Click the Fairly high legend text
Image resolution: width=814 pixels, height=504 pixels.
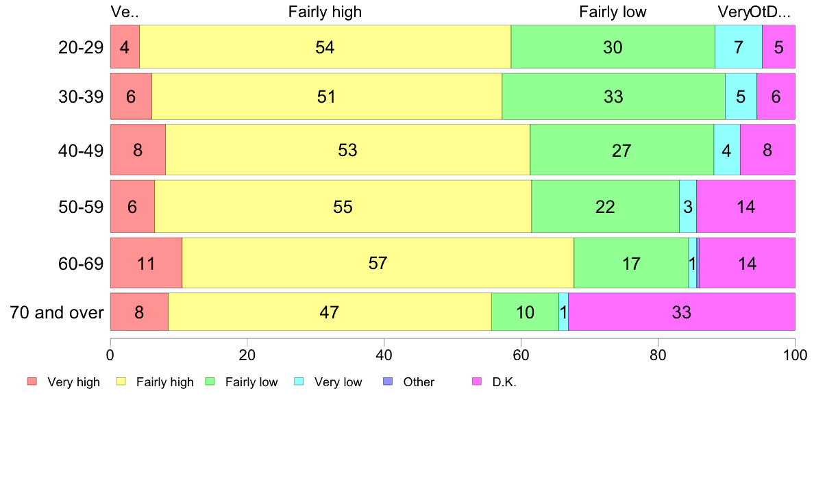164,382
